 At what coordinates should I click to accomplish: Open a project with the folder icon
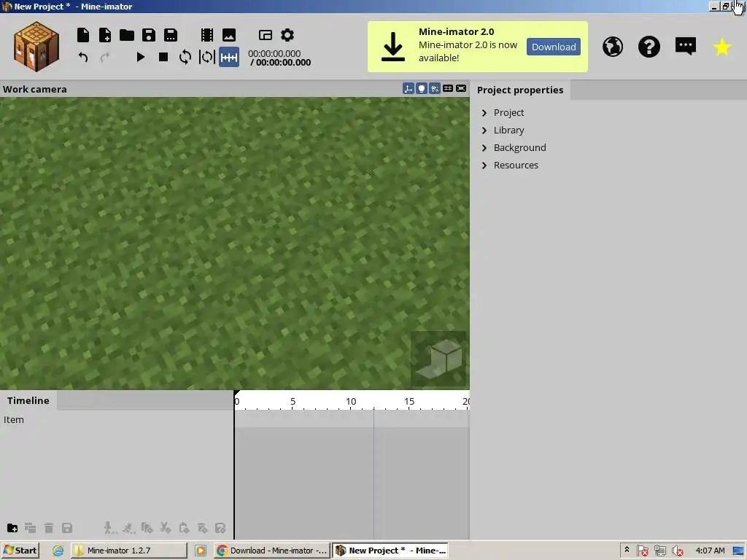coord(127,35)
